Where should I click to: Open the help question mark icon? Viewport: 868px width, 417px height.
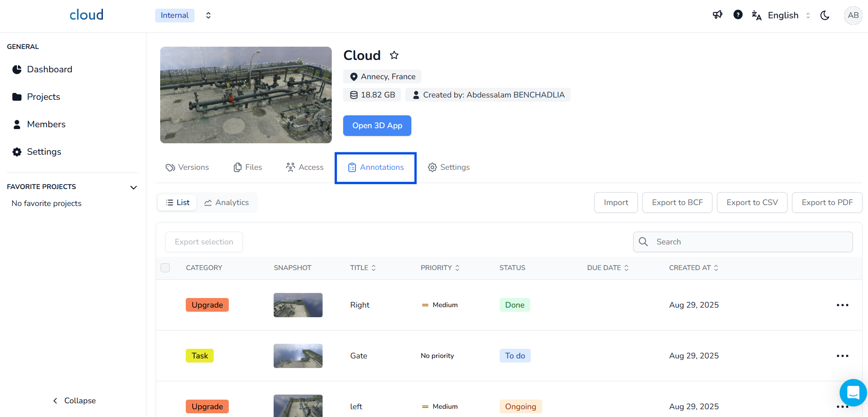[x=738, y=15]
